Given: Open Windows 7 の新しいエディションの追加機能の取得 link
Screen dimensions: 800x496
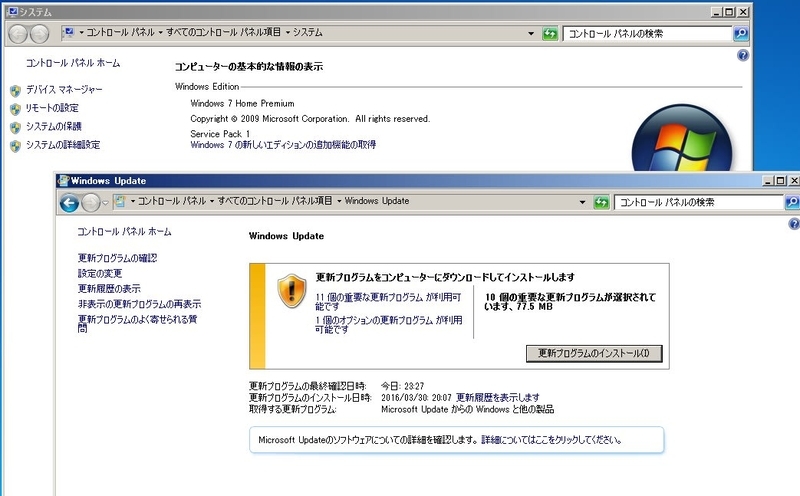Looking at the screenshot, I should (x=283, y=145).
